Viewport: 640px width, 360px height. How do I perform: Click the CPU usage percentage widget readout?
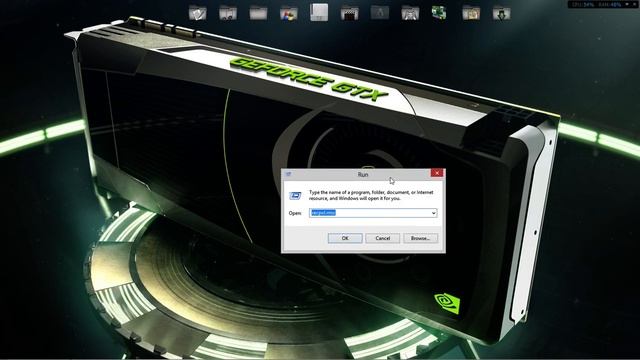click(x=583, y=4)
